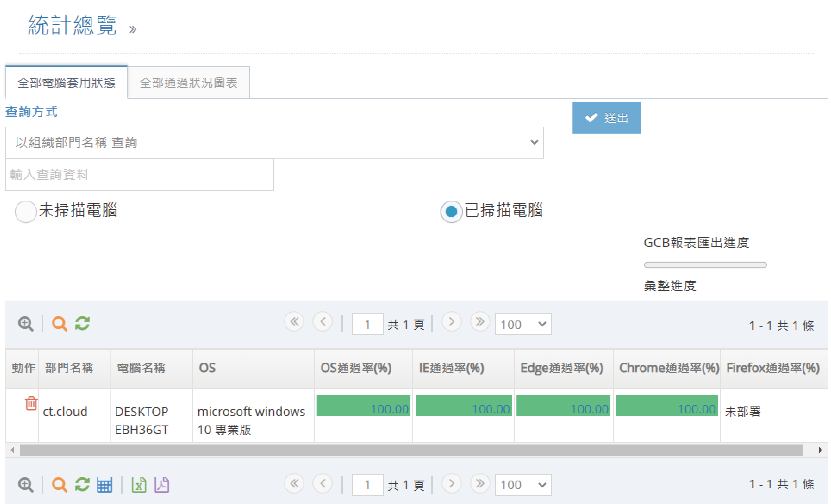
Task: Sort by the Edge通過率(%) column header
Action: (x=564, y=368)
